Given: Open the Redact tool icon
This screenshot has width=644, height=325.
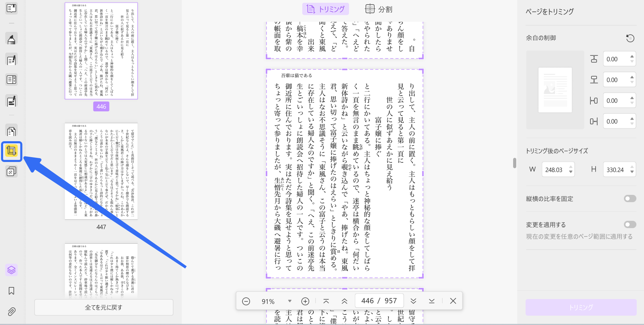Looking at the screenshot, I should tap(11, 101).
